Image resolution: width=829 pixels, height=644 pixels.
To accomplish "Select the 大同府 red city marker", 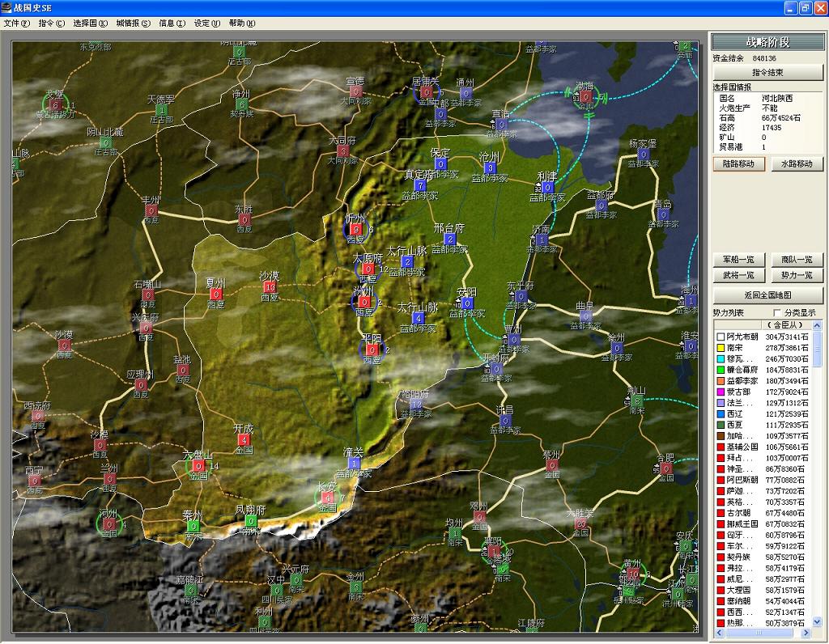I will point(342,151).
